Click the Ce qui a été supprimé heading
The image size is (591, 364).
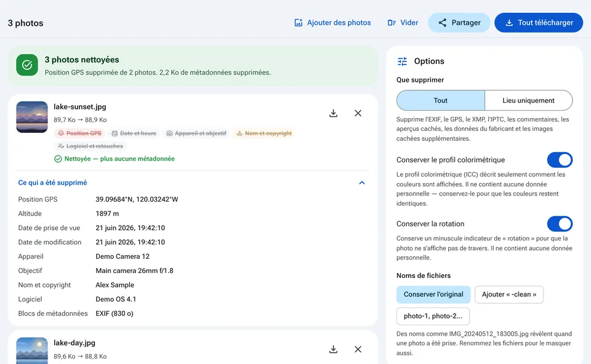point(53,183)
